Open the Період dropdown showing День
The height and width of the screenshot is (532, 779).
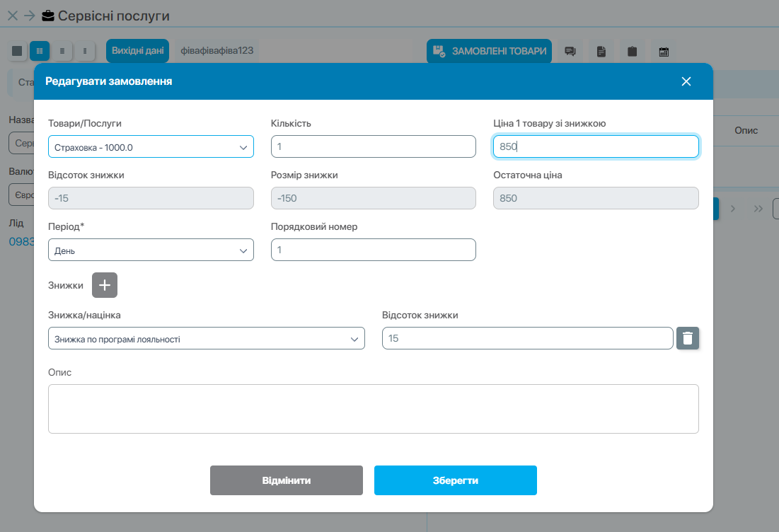point(151,250)
